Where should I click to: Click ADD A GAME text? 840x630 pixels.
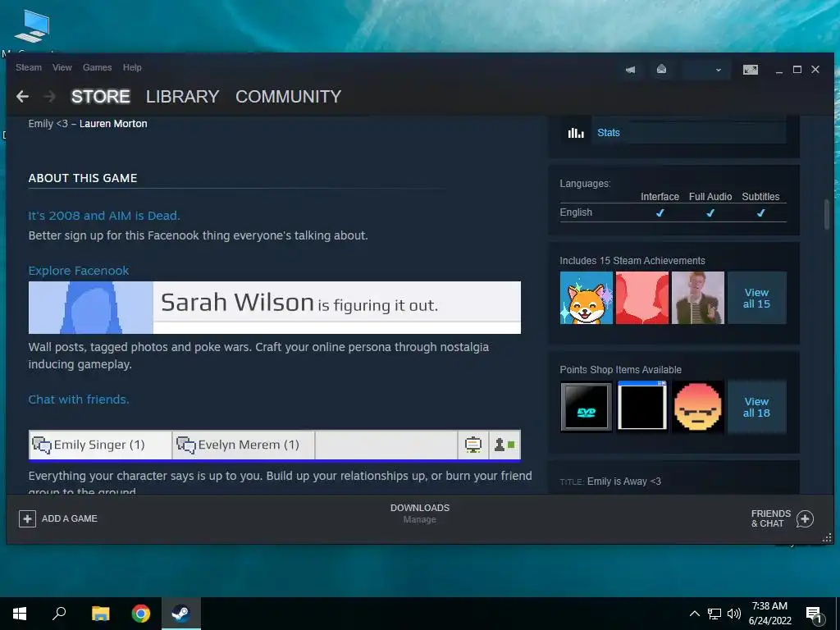(x=70, y=518)
